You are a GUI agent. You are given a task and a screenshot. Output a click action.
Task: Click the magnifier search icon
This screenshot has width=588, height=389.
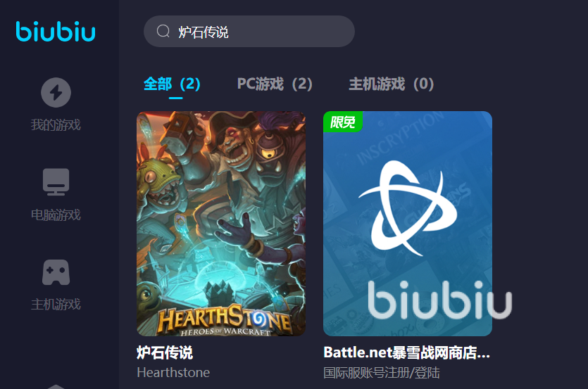163,31
